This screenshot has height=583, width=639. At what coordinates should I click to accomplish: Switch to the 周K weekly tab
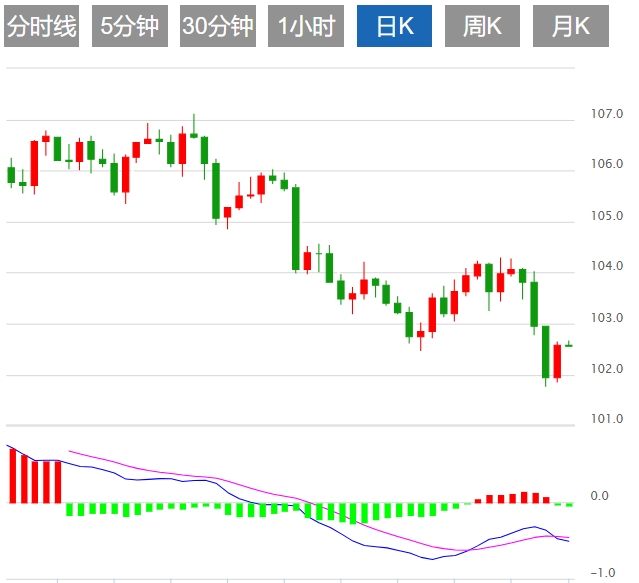pos(483,27)
